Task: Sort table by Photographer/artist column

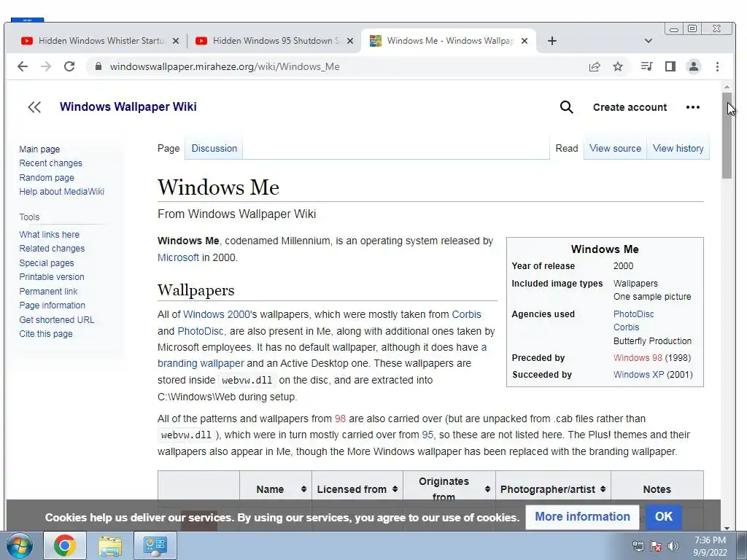Action: [553, 489]
